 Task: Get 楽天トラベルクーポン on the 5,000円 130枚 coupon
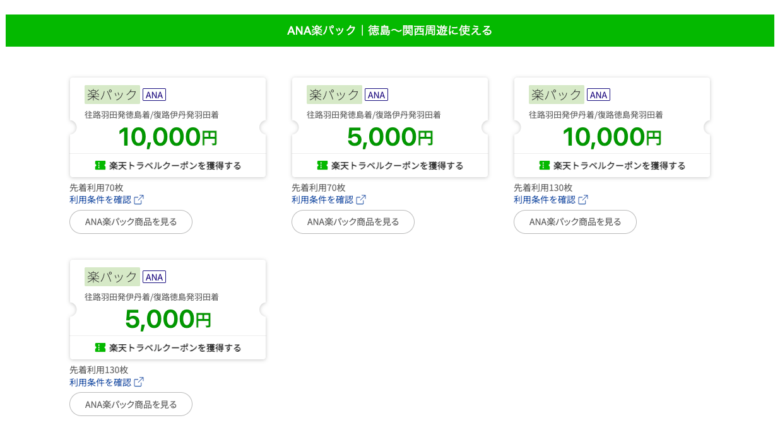click(168, 347)
